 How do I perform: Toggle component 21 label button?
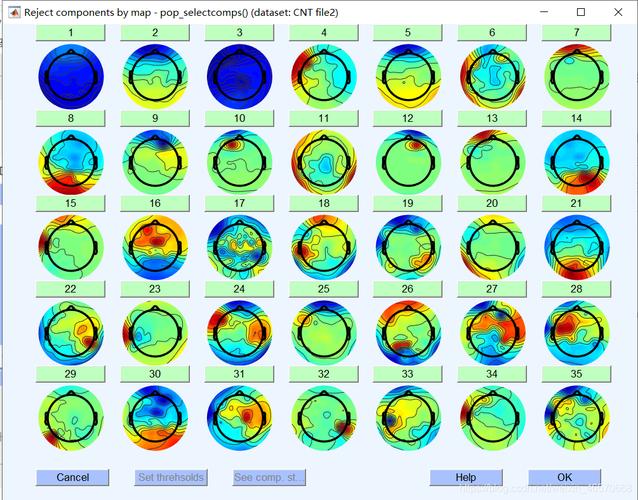(x=576, y=203)
